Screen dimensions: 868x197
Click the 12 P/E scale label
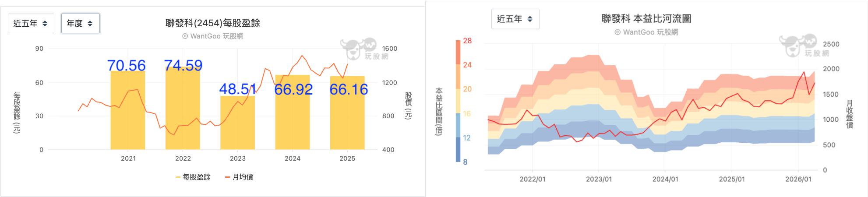[x=467, y=138]
